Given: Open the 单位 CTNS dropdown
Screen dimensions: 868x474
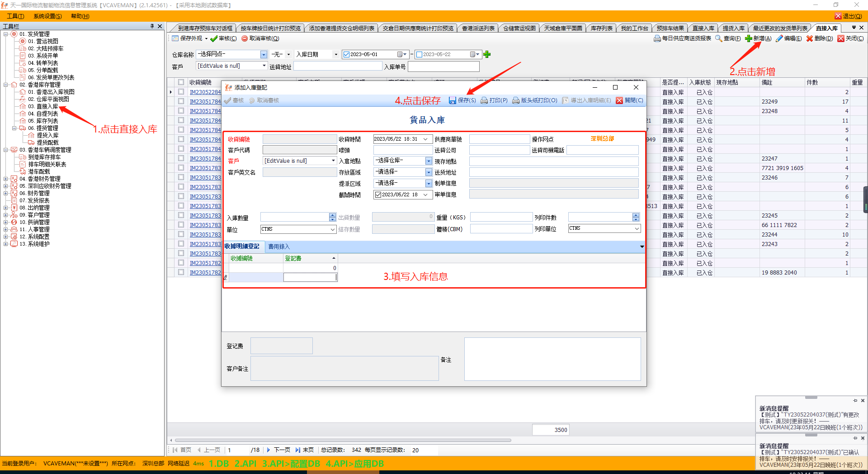Looking at the screenshot, I should coord(333,229).
